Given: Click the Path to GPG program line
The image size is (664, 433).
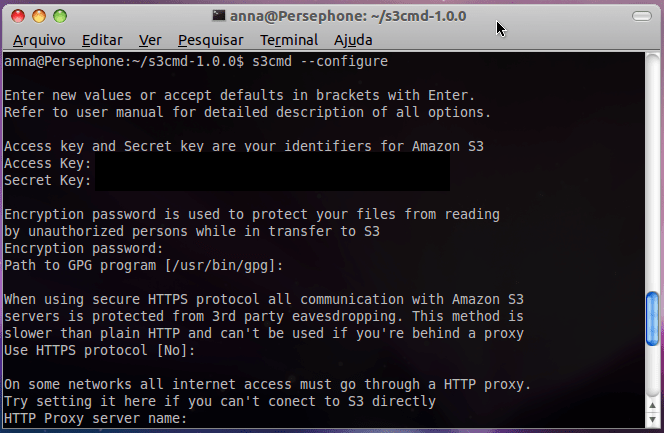Looking at the screenshot, I should point(144,266).
